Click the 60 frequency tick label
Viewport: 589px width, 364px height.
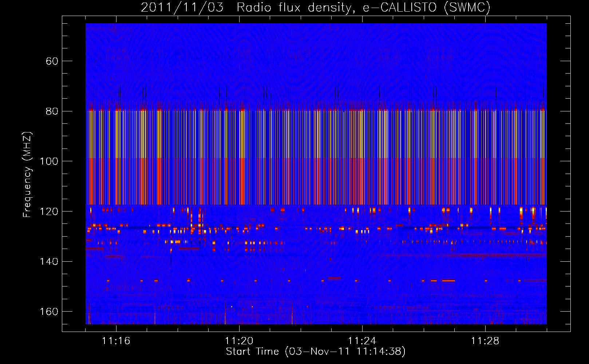tap(52, 61)
